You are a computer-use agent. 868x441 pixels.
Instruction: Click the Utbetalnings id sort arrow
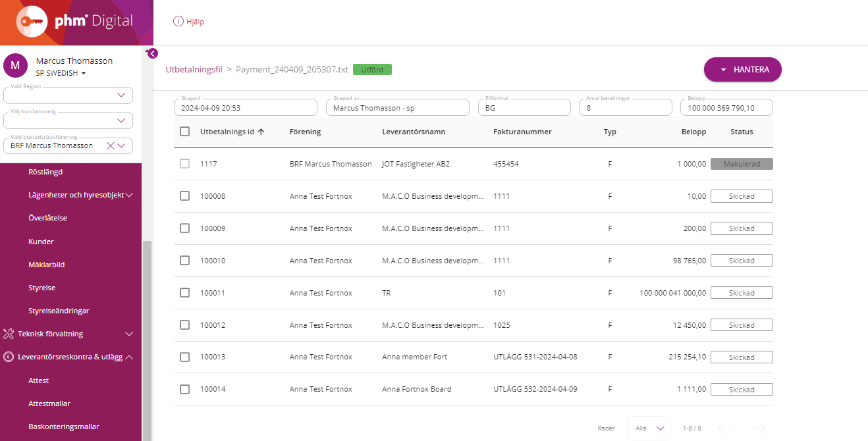(x=261, y=132)
